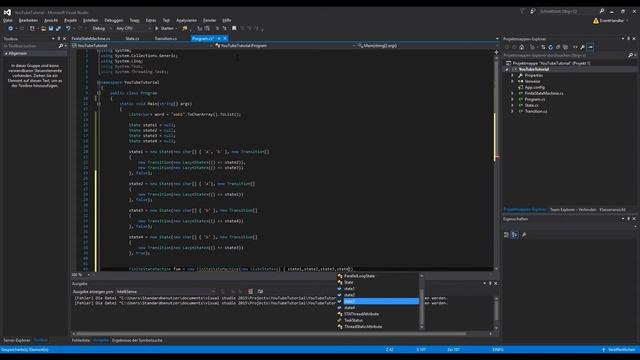The width and height of the screenshot is (640, 360).
Task: Click the view code icon in Projektmappen-Explorer
Action: (x=575, y=47)
